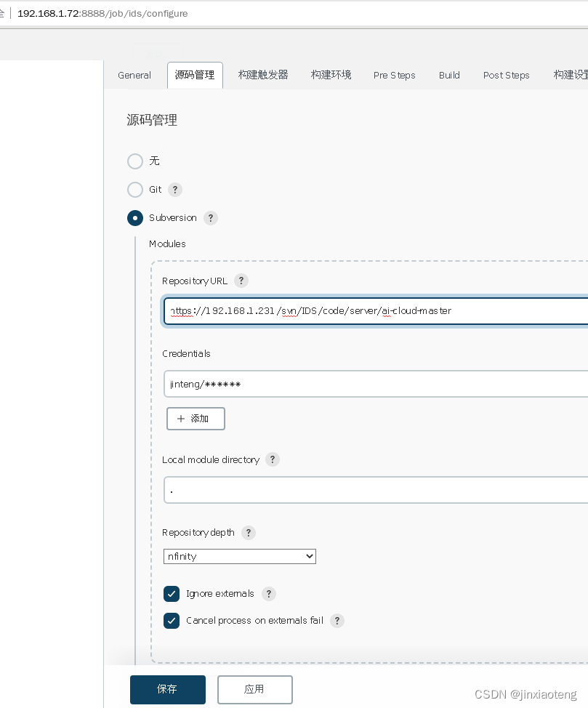Open help icon beside Ignore externals
The width and height of the screenshot is (588, 708).
[x=269, y=594]
